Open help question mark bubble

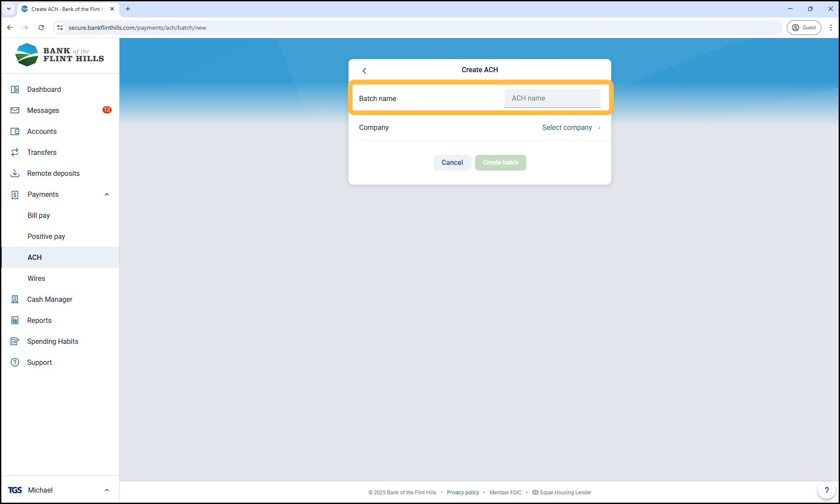click(x=826, y=490)
